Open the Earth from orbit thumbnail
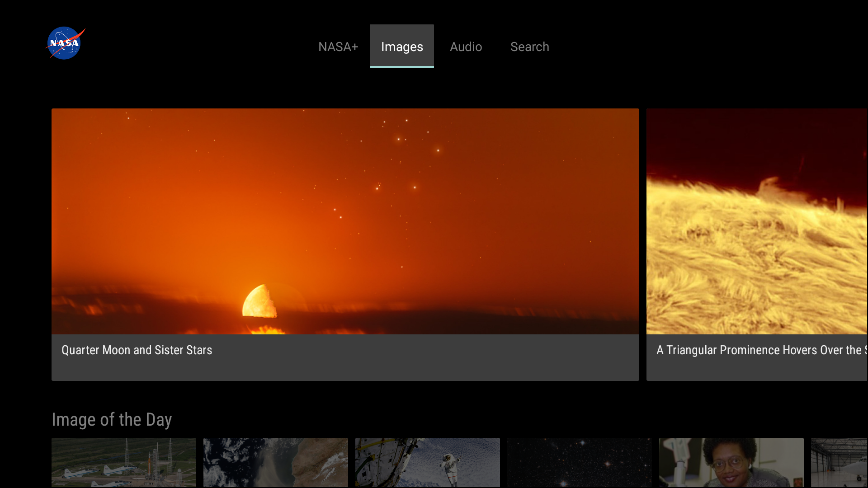 click(275, 462)
